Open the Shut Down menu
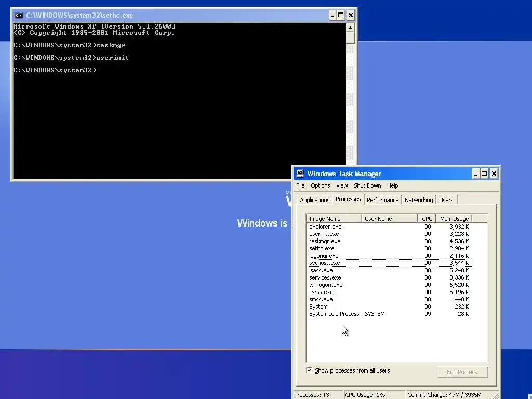Screen dimensions: 532x399 (x=367, y=185)
